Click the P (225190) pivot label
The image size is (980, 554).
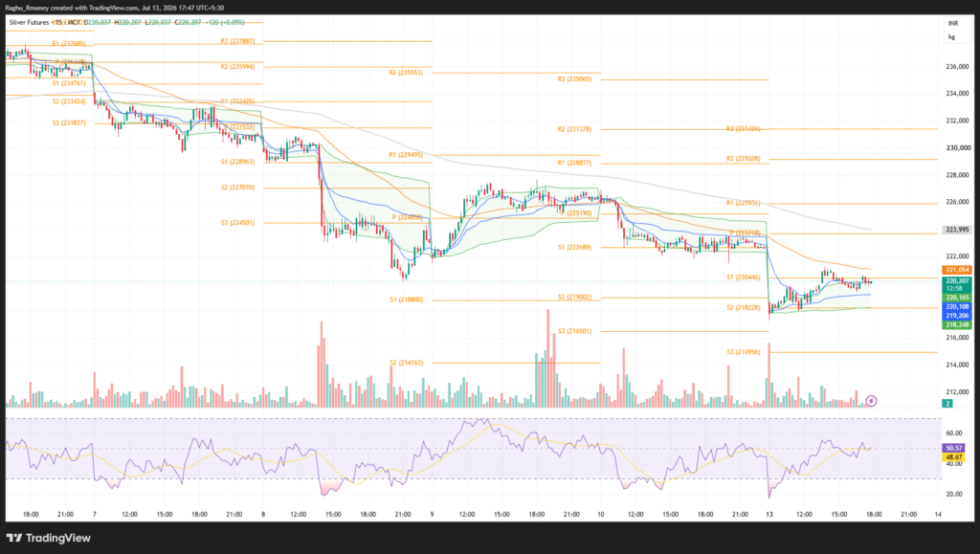tap(576, 213)
